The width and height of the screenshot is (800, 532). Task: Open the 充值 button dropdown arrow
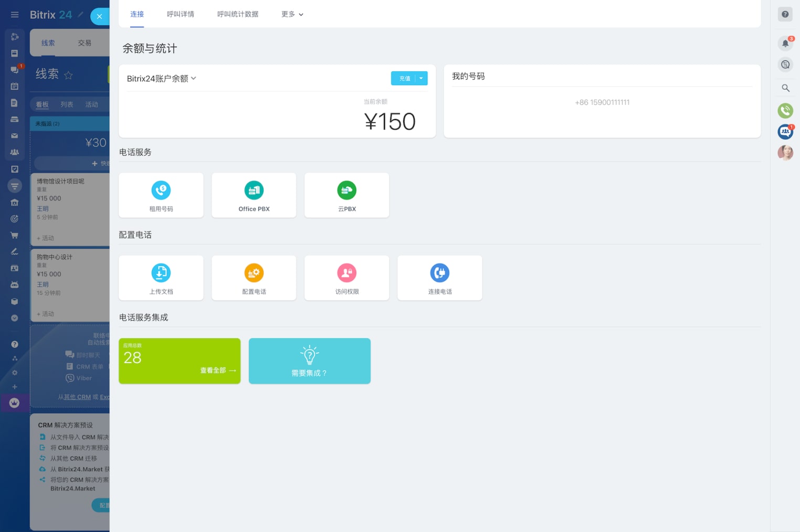422,78
